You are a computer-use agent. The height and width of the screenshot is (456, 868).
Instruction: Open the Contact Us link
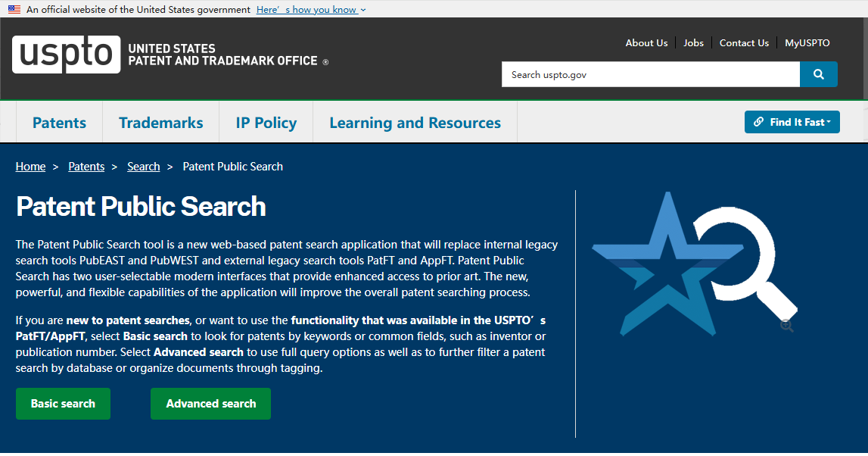tap(744, 42)
